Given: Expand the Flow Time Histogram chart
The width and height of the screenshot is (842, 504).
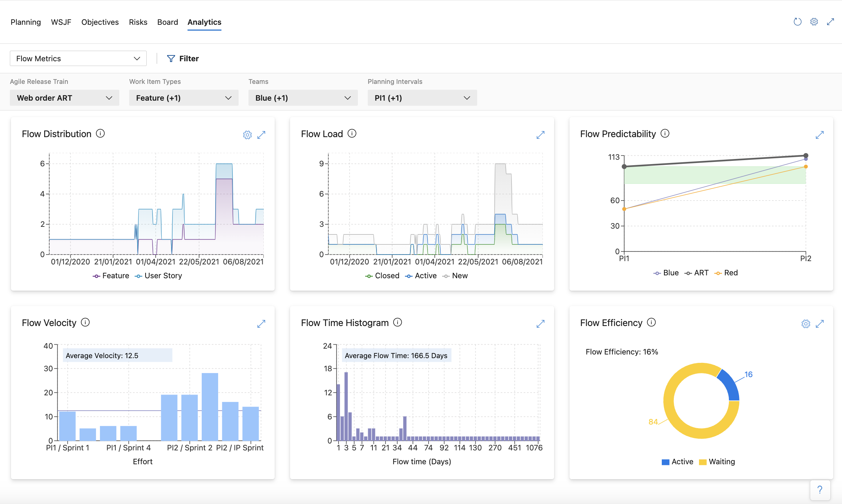Looking at the screenshot, I should [541, 324].
